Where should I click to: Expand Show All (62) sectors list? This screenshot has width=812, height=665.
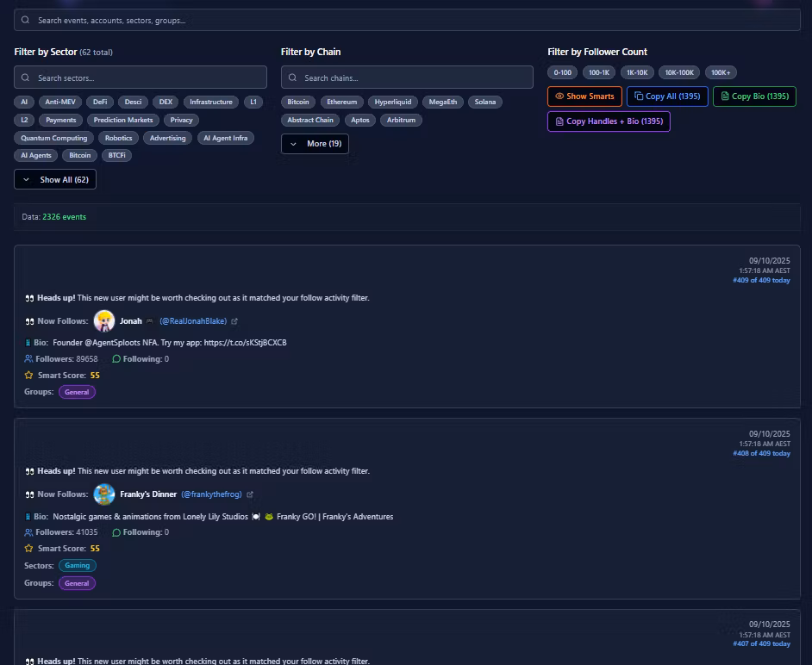54,179
